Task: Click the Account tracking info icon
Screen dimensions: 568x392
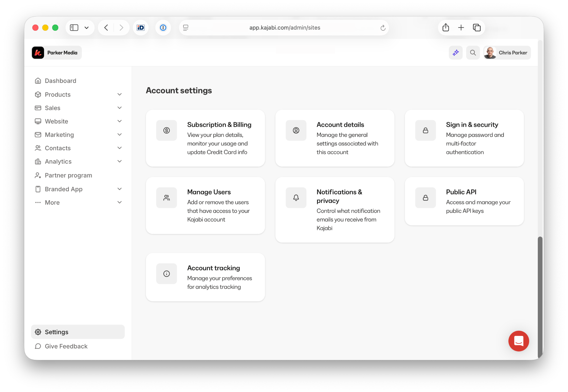Action: (167, 274)
